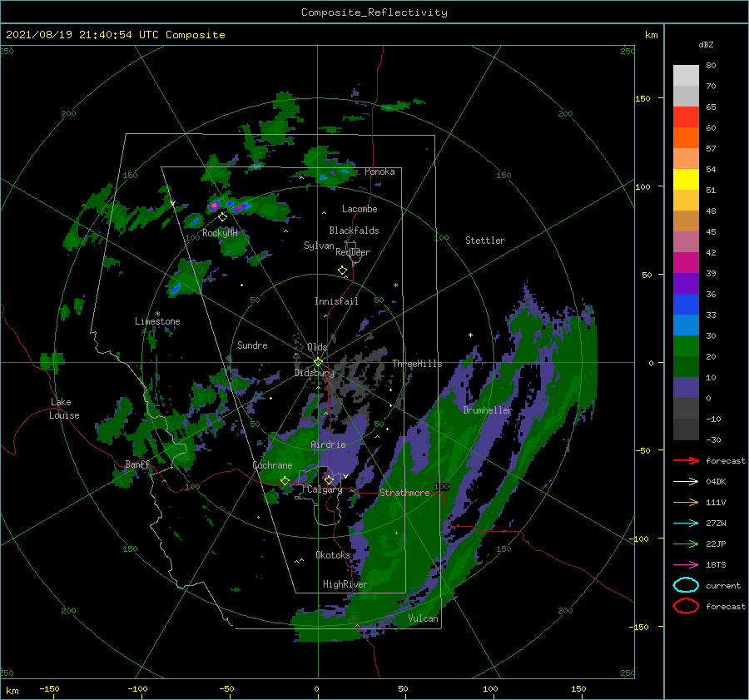The height and width of the screenshot is (700, 749).
Task: Click the cyan 27ZW arrow icon
Action: pyautogui.click(x=686, y=524)
